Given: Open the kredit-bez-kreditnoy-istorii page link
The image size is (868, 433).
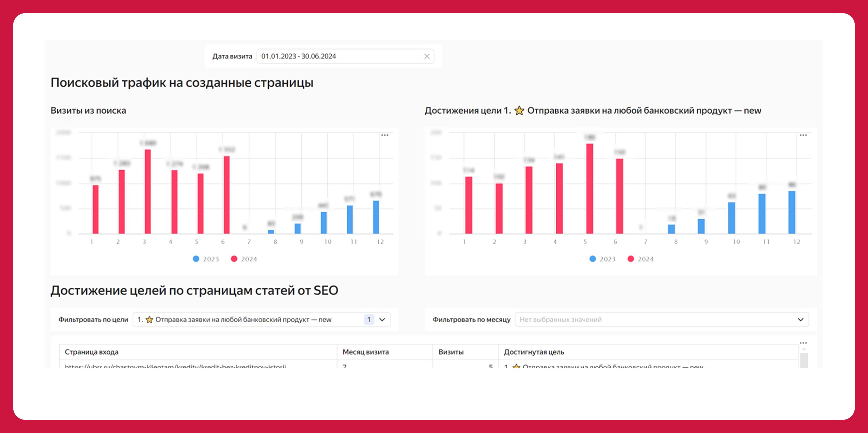Looking at the screenshot, I should pyautogui.click(x=175, y=366).
